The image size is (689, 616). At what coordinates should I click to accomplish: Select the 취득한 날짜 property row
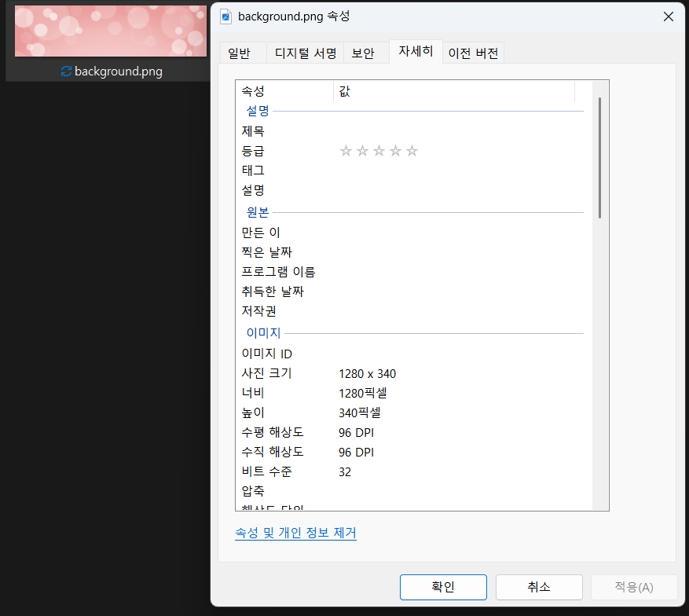click(x=412, y=291)
